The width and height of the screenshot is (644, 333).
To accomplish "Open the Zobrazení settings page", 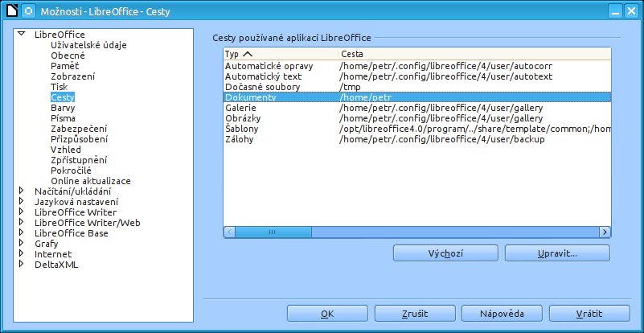I will coord(72,76).
